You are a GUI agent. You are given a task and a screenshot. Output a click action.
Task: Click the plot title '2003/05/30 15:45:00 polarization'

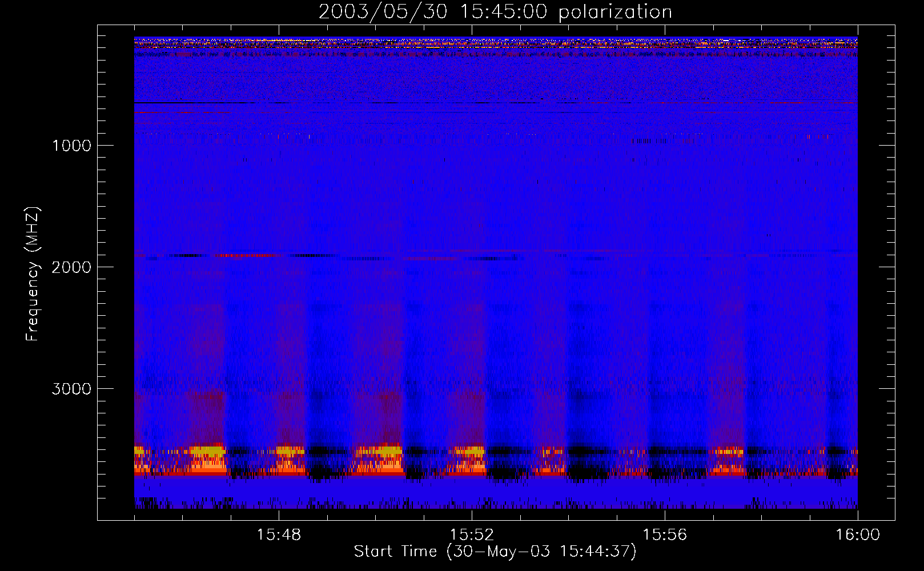point(495,12)
